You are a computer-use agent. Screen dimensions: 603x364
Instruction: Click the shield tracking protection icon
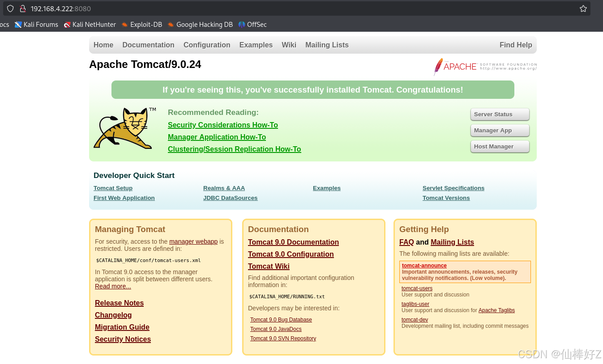click(x=10, y=8)
